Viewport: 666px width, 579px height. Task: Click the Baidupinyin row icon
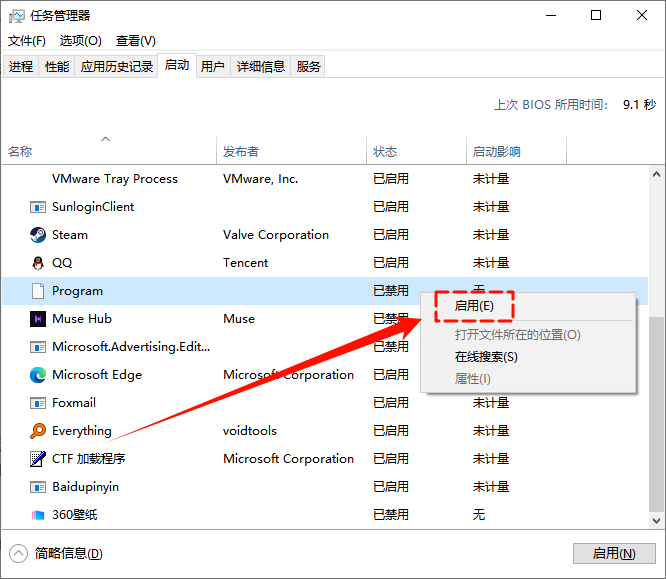point(38,487)
